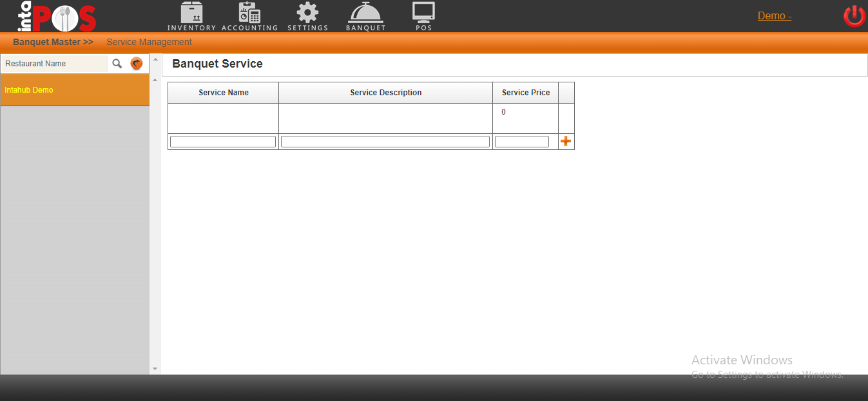Image resolution: width=868 pixels, height=401 pixels.
Task: Focus the Restaurant Name search field
Action: point(55,64)
